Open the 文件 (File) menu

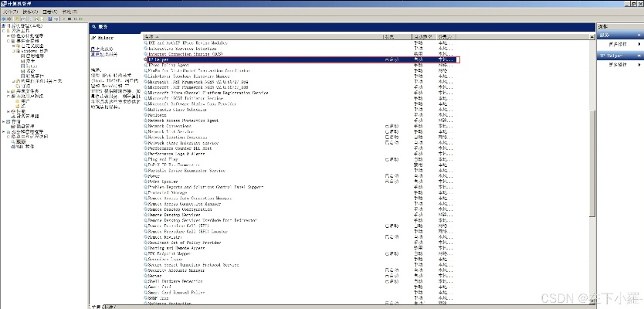click(x=8, y=12)
